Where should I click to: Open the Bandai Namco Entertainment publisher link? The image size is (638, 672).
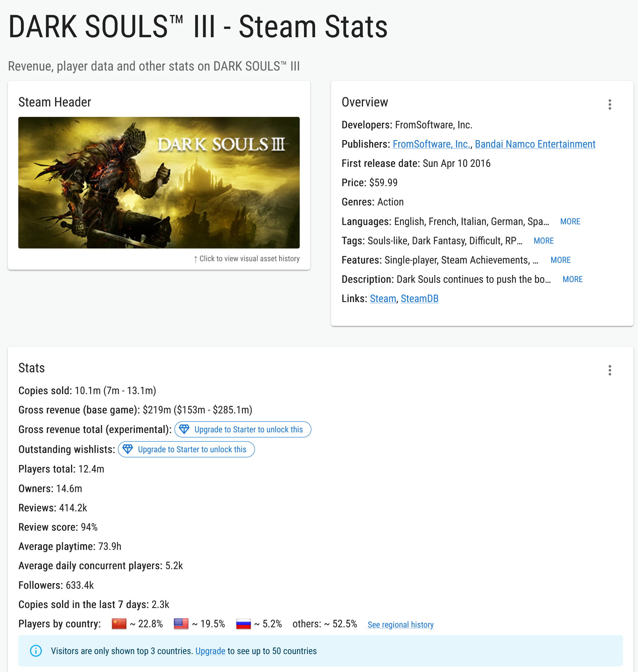(535, 144)
